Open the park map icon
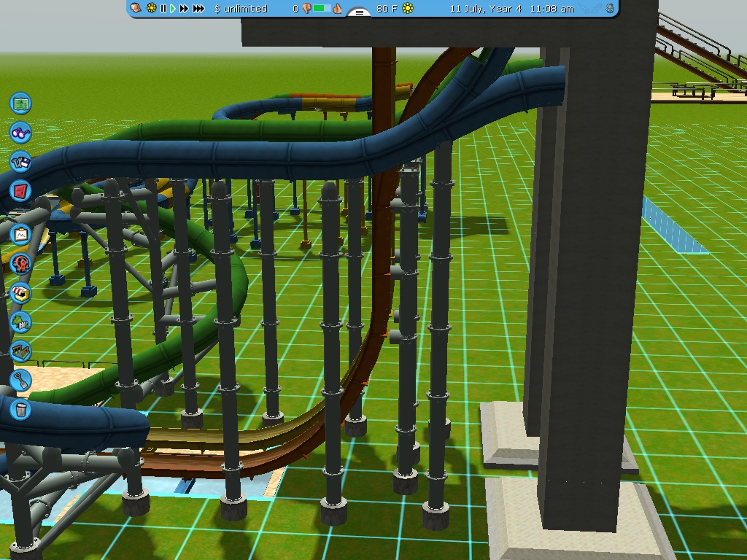 (21, 103)
